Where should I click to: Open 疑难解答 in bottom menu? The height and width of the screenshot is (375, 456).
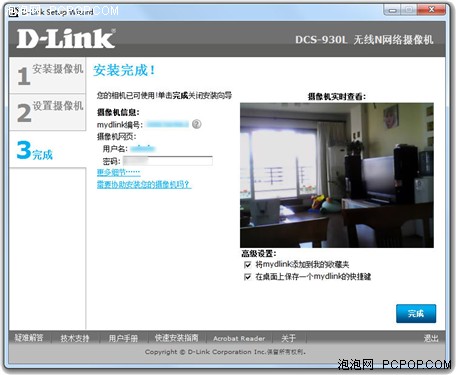[29, 338]
